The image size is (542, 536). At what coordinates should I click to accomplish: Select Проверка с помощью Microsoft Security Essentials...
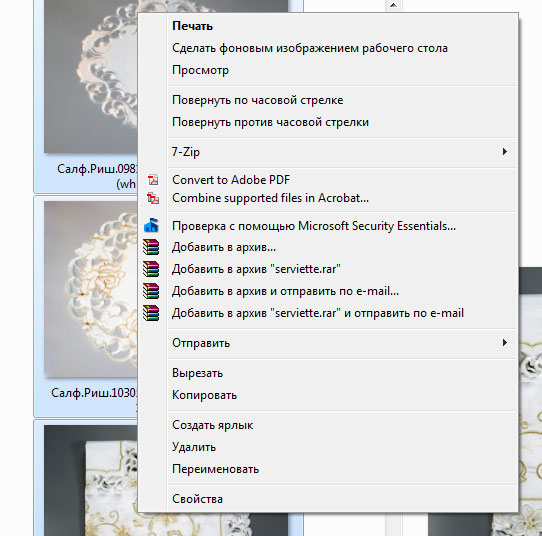[327, 226]
